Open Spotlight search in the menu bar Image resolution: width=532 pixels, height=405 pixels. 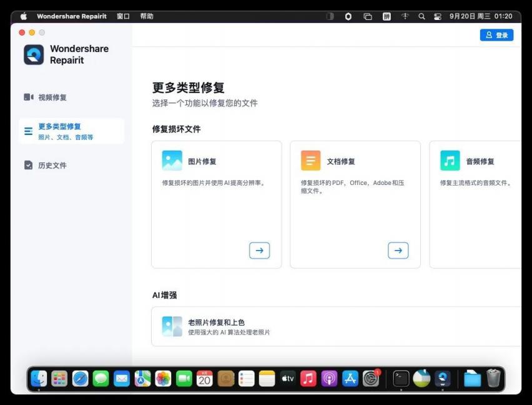pos(421,16)
